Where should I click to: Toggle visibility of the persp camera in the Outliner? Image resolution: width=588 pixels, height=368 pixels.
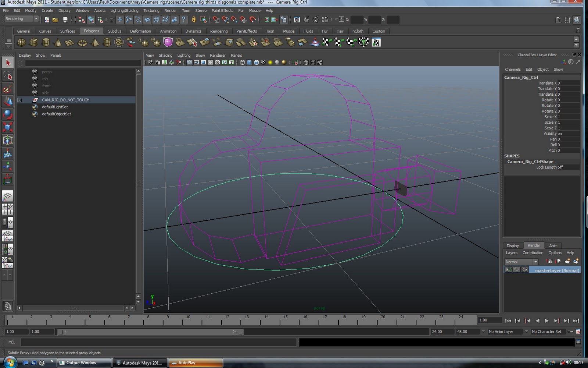[x=35, y=72]
